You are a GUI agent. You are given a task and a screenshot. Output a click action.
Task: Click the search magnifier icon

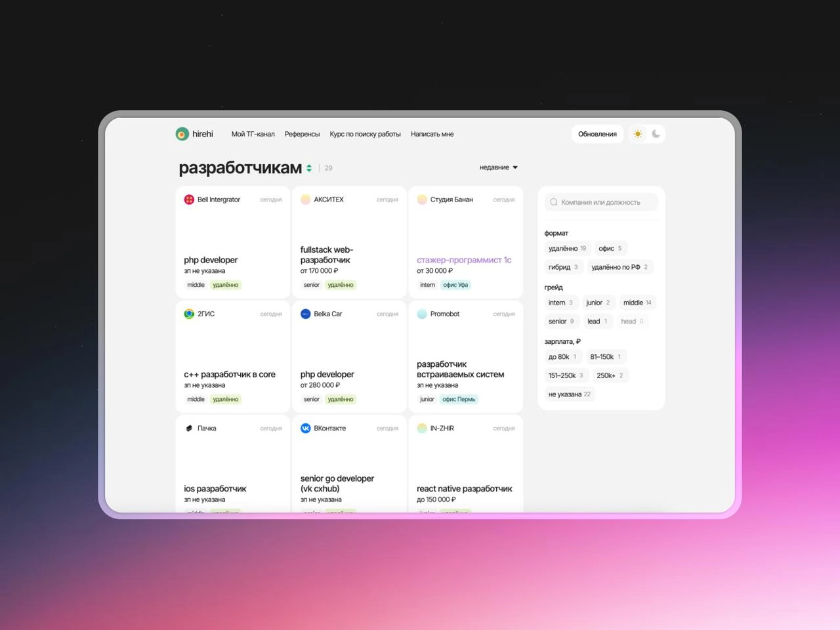[x=554, y=202]
